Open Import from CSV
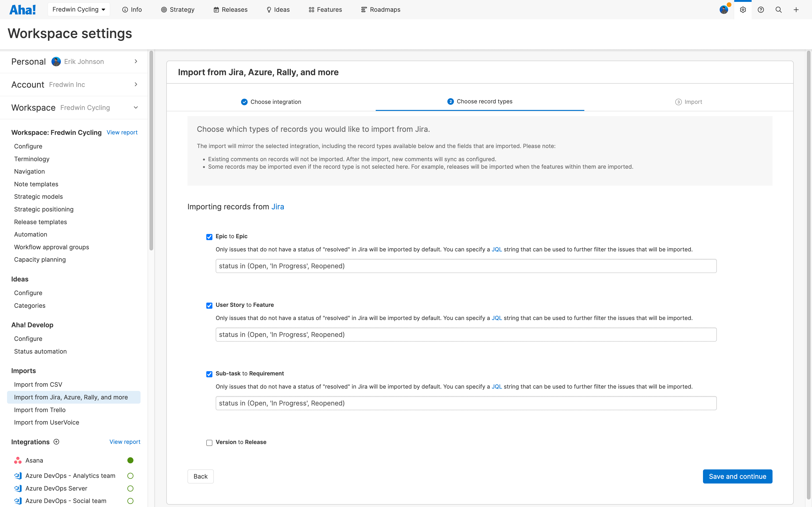This screenshot has width=812, height=507. (38, 384)
